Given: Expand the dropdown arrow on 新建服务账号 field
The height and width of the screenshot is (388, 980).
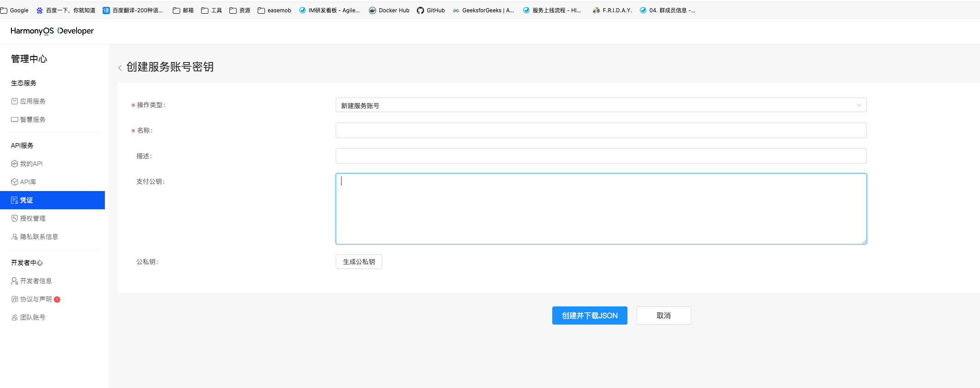Looking at the screenshot, I should [859, 105].
